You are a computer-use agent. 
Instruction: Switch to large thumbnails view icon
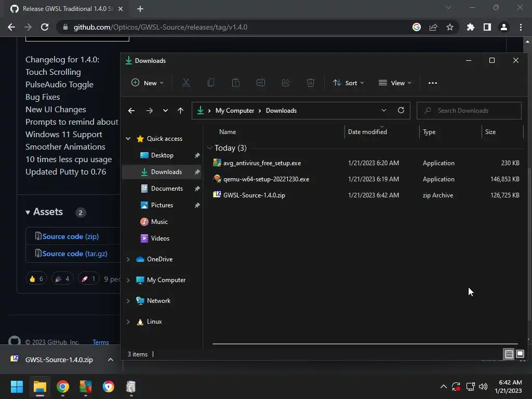[x=520, y=354]
